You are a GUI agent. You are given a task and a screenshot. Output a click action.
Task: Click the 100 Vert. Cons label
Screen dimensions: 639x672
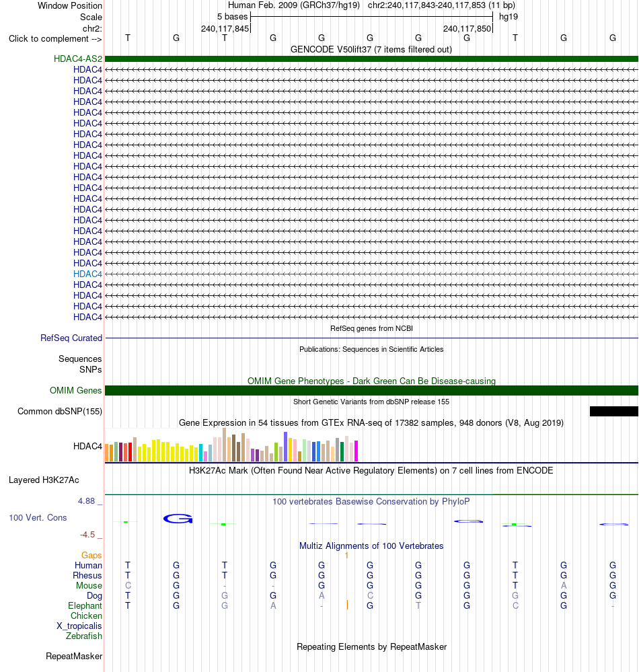[38, 518]
